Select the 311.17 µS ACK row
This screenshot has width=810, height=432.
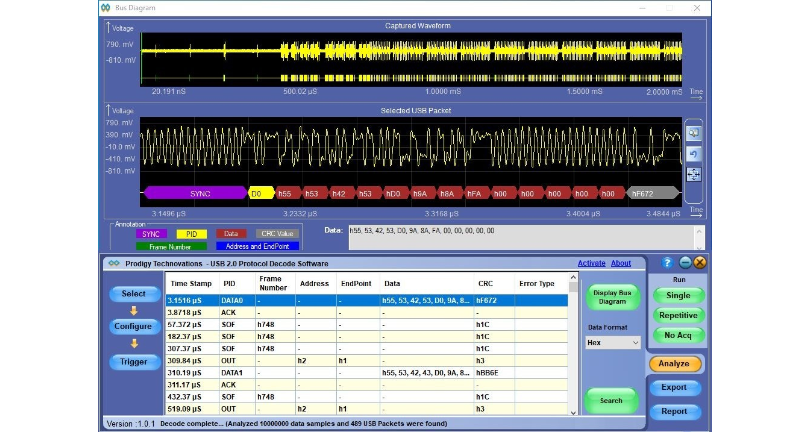tap(367, 385)
